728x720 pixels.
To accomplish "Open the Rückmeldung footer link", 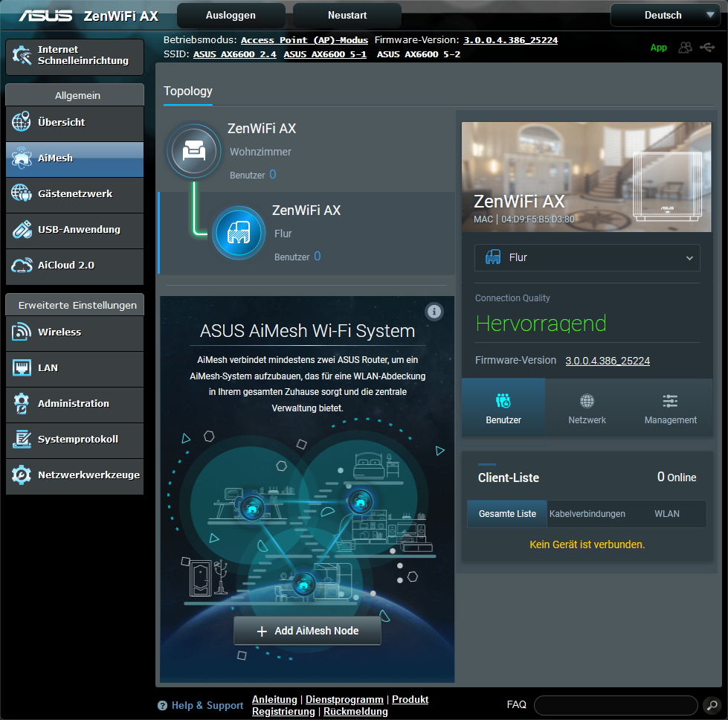I will click(x=355, y=711).
